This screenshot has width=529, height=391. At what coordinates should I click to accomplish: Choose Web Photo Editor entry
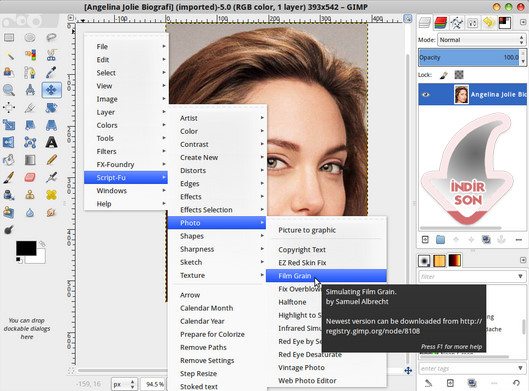tap(326, 381)
